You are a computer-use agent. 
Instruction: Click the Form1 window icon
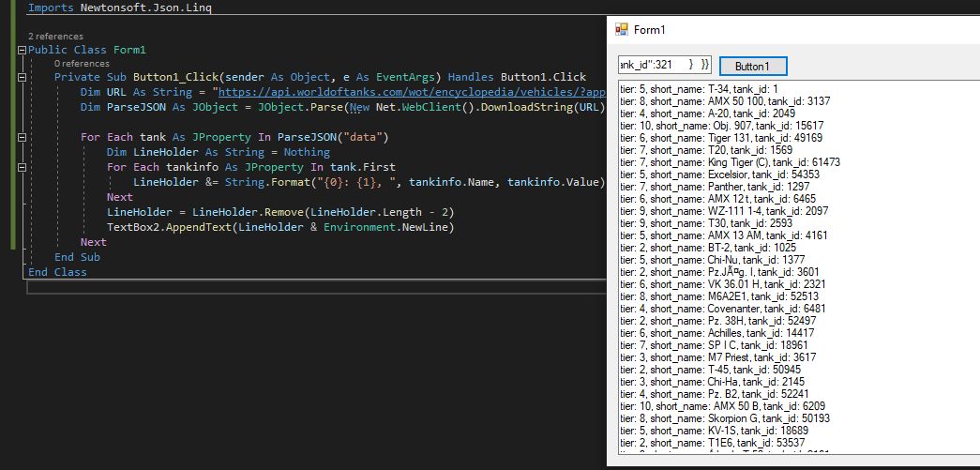click(621, 29)
